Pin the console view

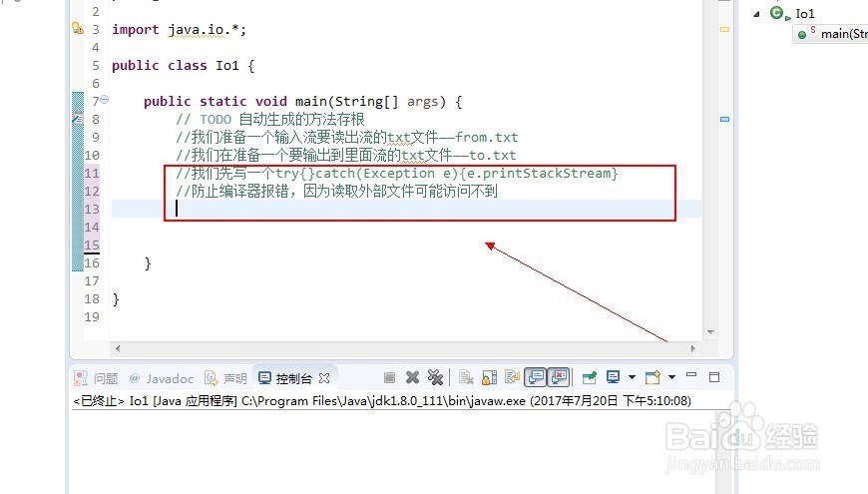590,377
